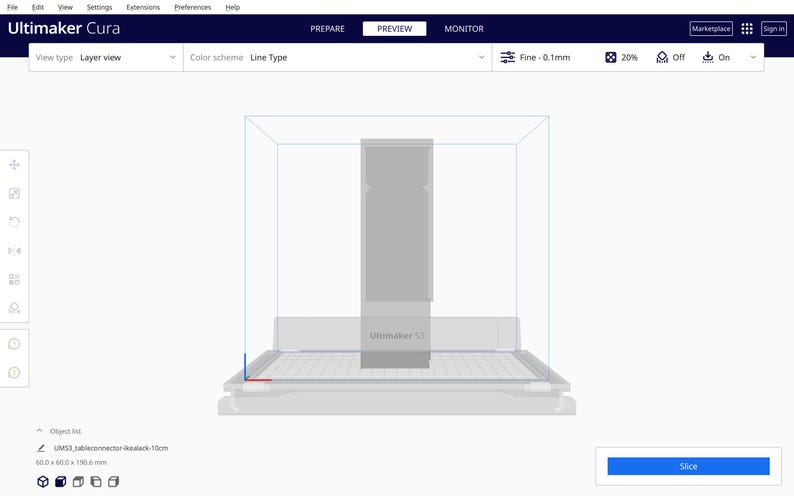Click the Sign in button

(x=774, y=28)
